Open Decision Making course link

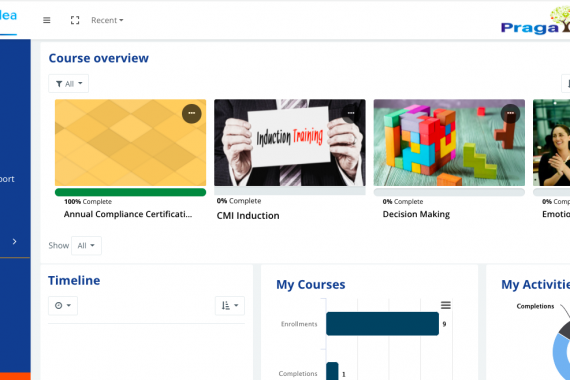coord(416,214)
